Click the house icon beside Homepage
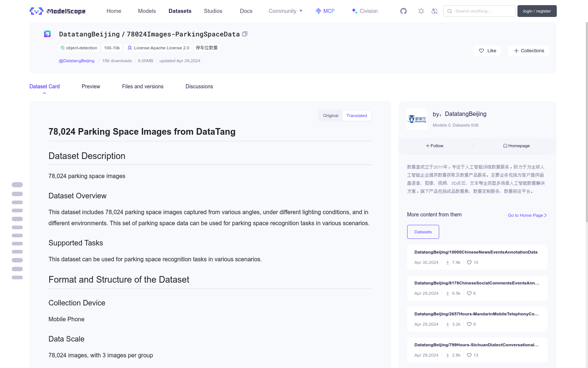 (505, 146)
